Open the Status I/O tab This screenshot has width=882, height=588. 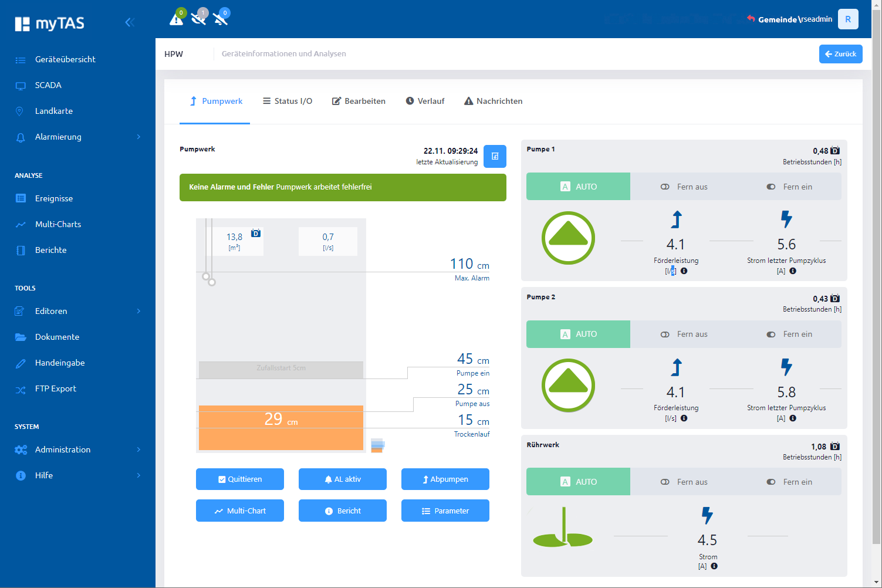[288, 101]
